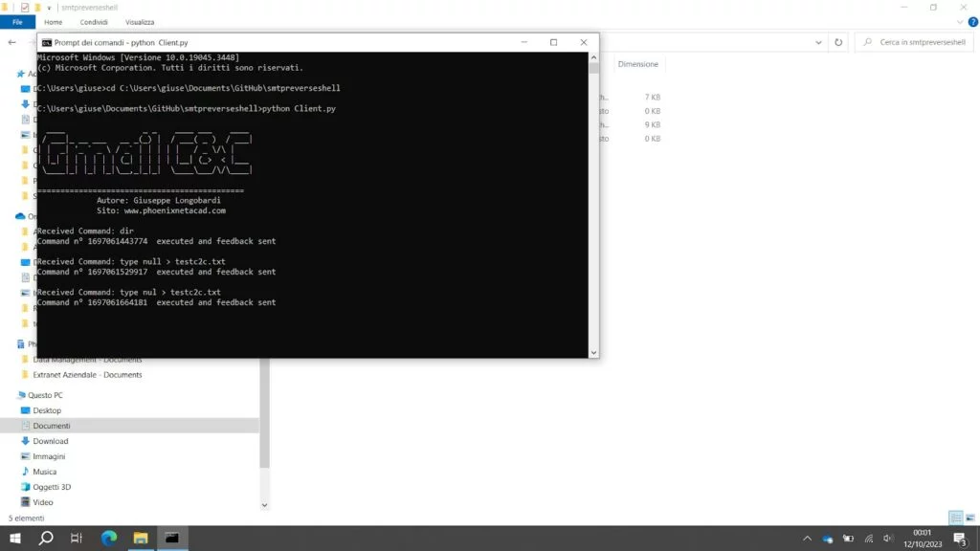980x551 pixels.
Task: Open the Visualizza ribbon tab
Action: click(139, 22)
